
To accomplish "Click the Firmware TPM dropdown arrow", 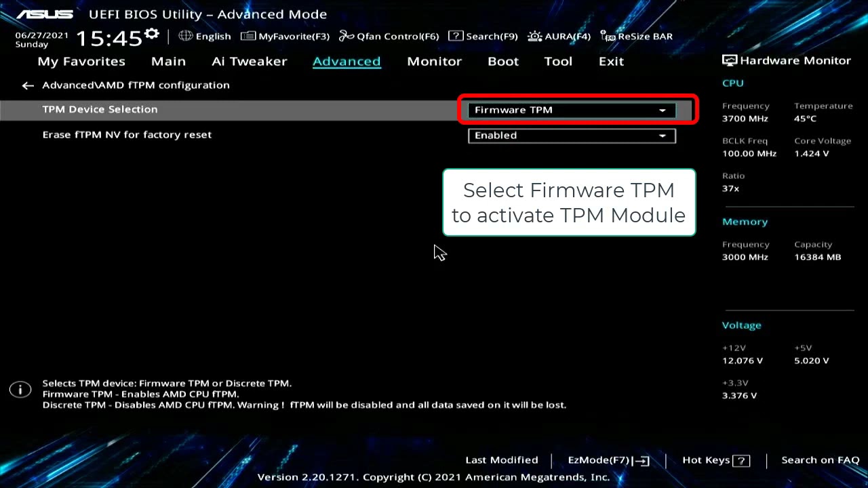I will point(663,110).
